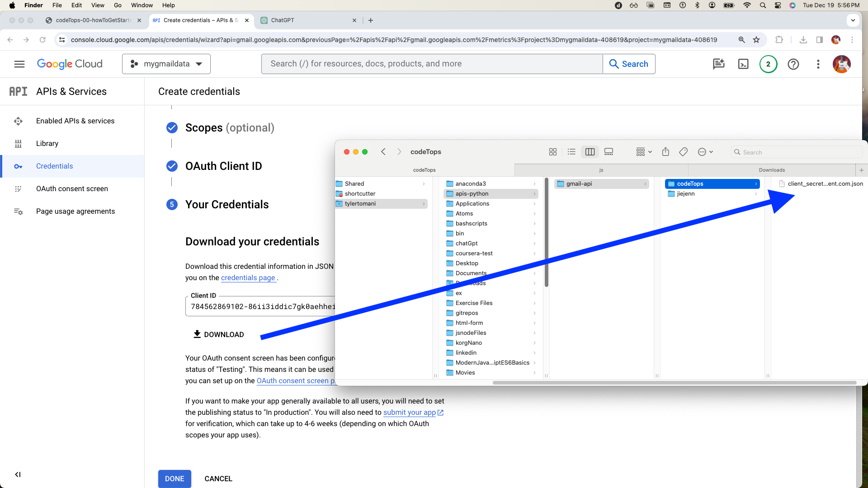Switch Finder to icon view
The width and height of the screenshot is (868, 488).
pos(553,152)
